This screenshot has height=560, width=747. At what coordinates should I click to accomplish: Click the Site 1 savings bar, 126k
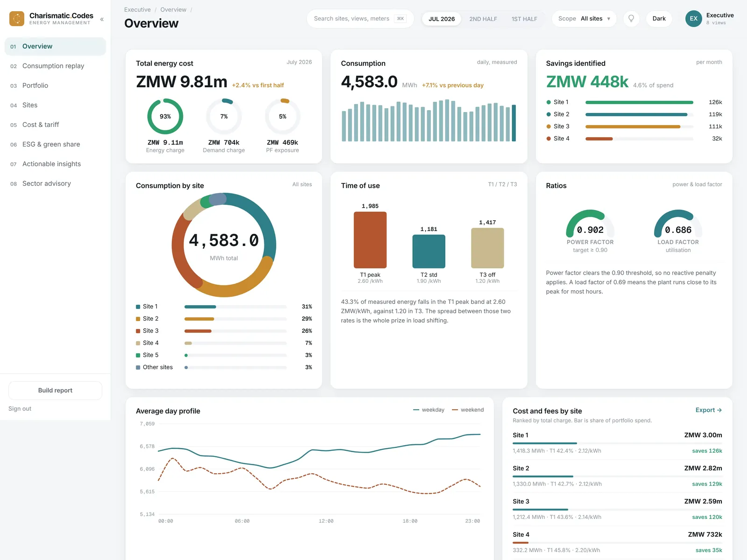[x=639, y=102]
